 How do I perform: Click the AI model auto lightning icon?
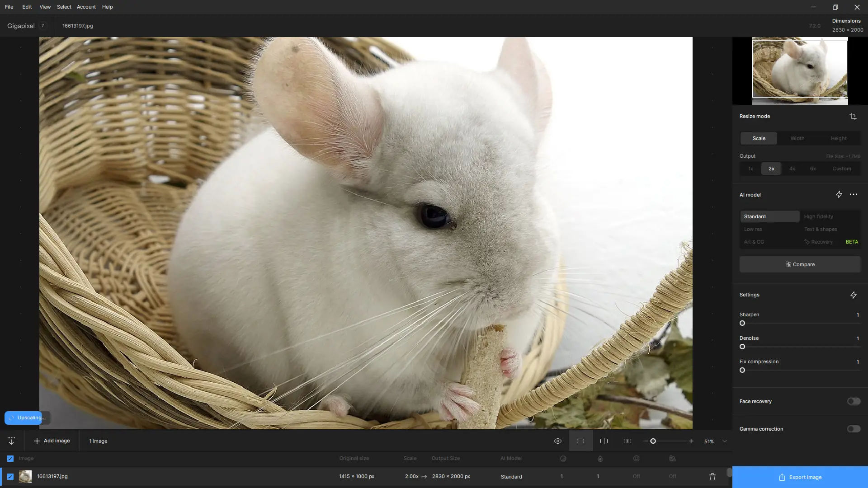(839, 195)
